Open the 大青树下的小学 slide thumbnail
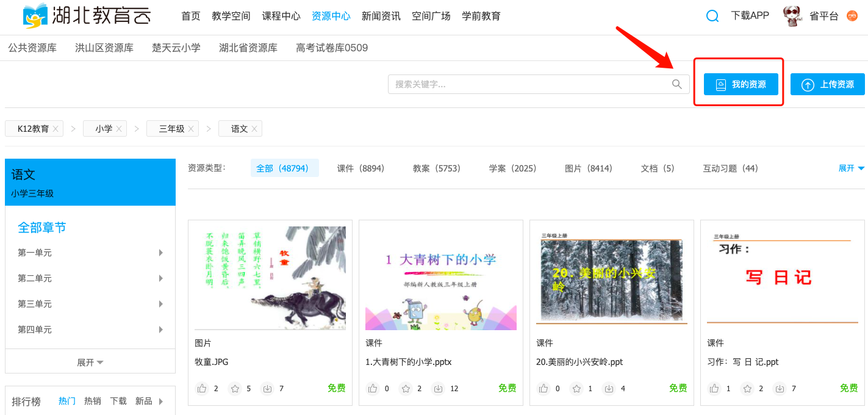The height and width of the screenshot is (415, 868). (441, 278)
